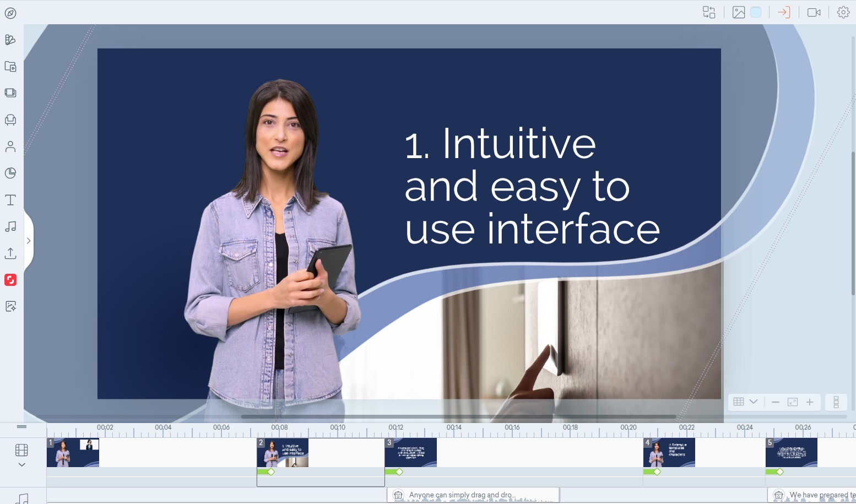Screen dimensions: 856x504
Task: Click the upload icon in sidebar
Action: (10, 253)
